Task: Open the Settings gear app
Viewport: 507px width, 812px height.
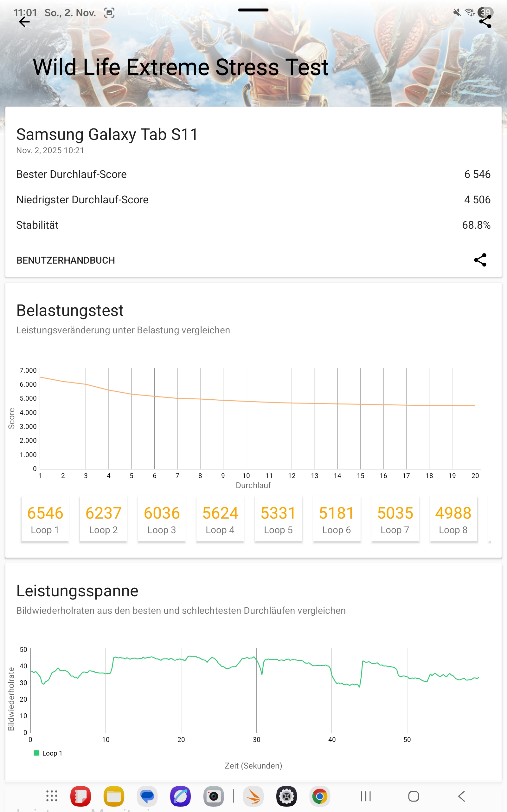Action: click(286, 796)
